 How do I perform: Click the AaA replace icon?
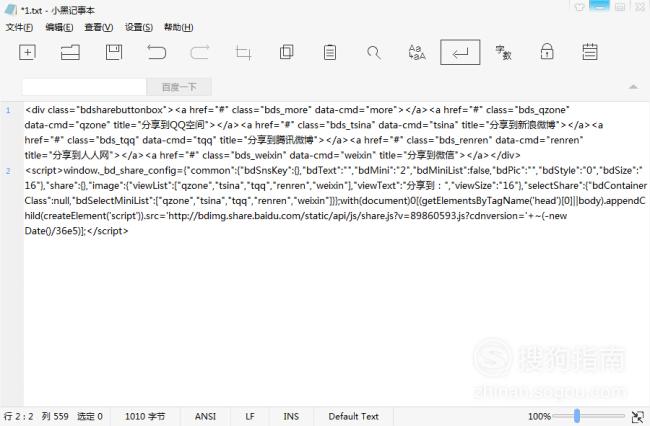point(417,53)
